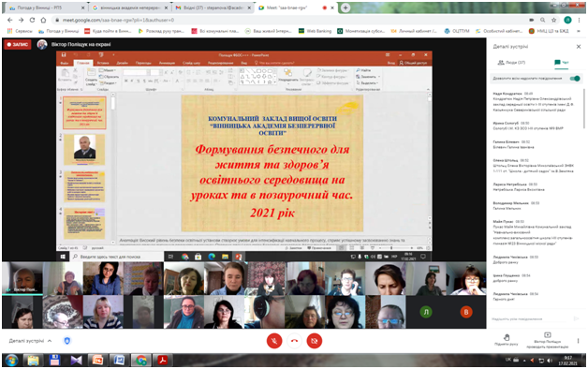
Task: Click the title slide thumbnail in the shared PowerPoint
Action: click(84, 113)
